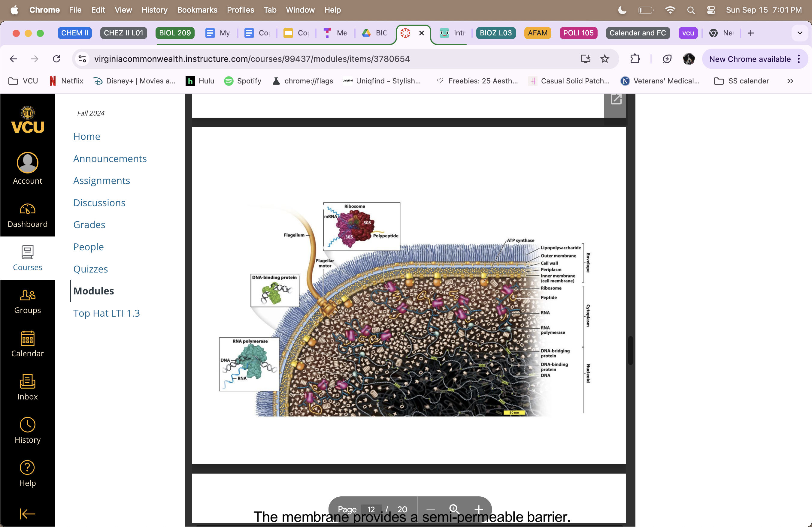Open the Apple menu
The image size is (812, 527).
[14, 10]
